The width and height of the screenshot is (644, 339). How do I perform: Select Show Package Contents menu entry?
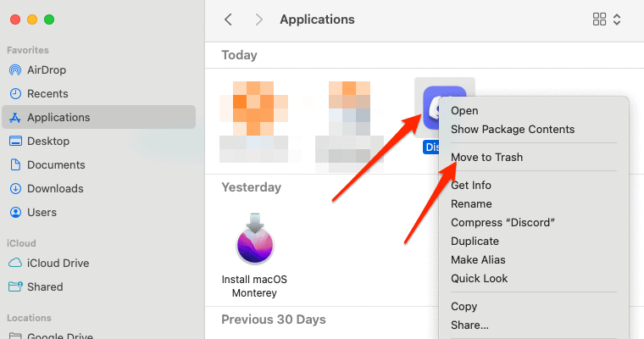513,130
